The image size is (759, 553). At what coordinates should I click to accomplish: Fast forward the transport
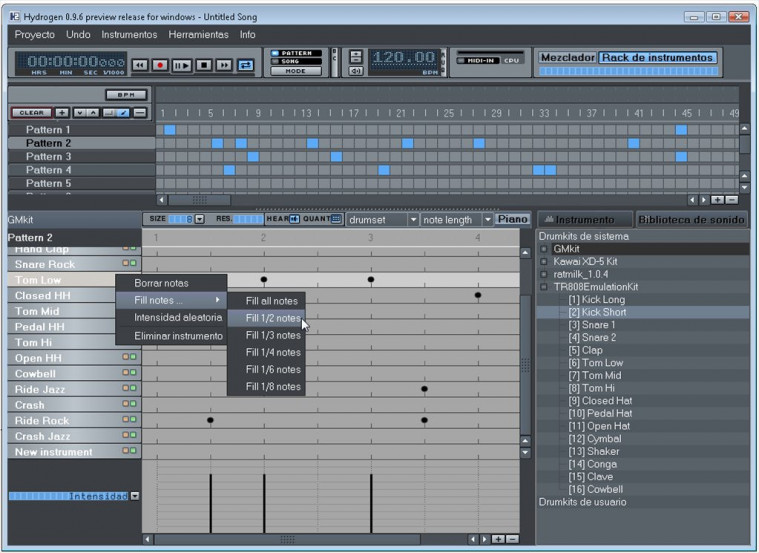point(224,65)
